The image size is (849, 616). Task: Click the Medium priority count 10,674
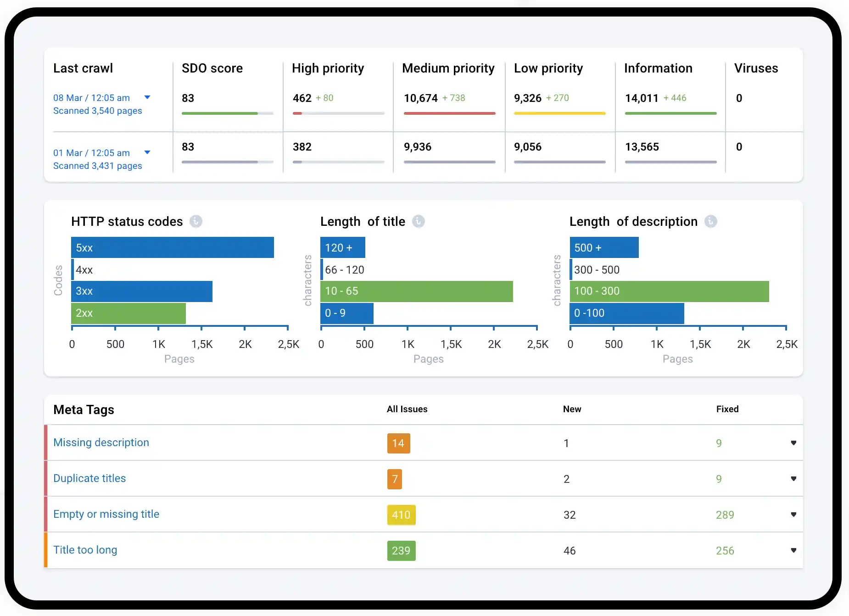pos(421,98)
